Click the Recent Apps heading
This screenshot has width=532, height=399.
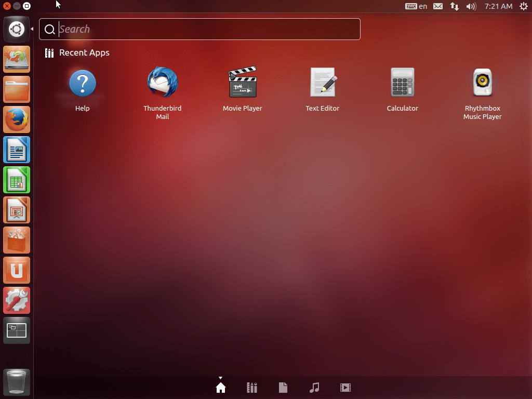click(84, 52)
